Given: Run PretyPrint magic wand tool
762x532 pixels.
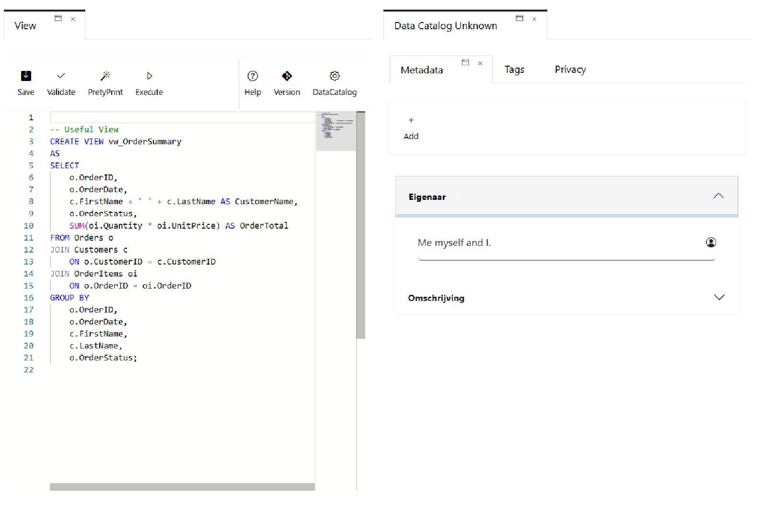Looking at the screenshot, I should (x=105, y=76).
